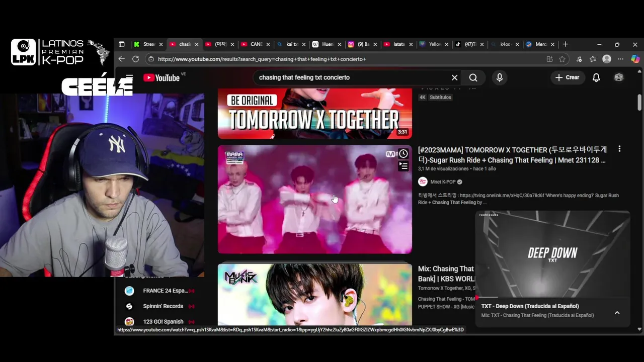The width and height of the screenshot is (644, 362).
Task: Add MAMA video to queue icon
Action: point(404,165)
